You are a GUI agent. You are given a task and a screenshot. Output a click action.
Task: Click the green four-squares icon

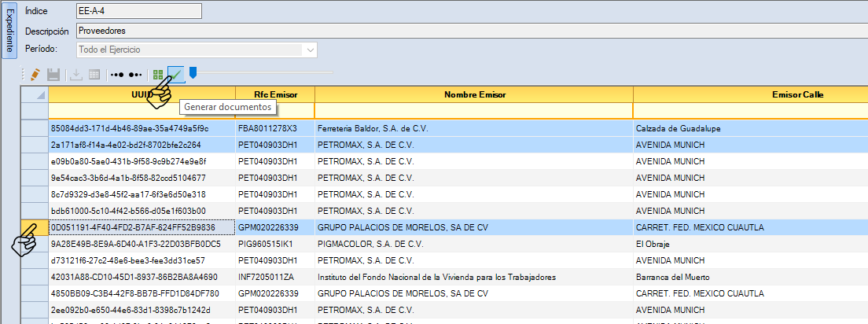pyautogui.click(x=159, y=75)
